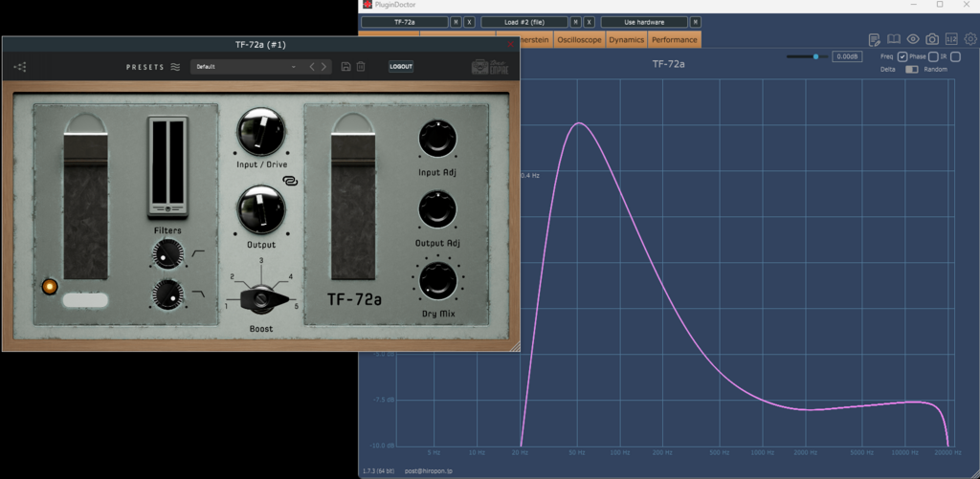The width and height of the screenshot is (980, 479).
Task: Delete the preset with trash icon
Action: [361, 66]
